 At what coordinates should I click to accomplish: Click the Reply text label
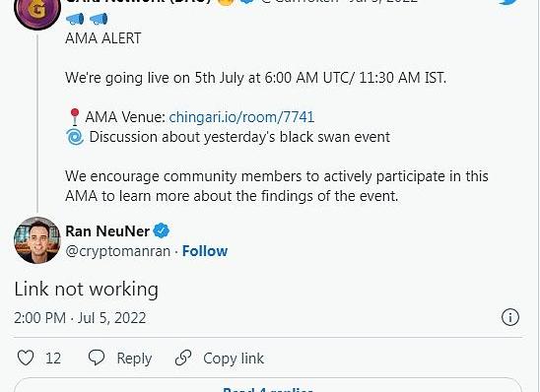point(134,359)
